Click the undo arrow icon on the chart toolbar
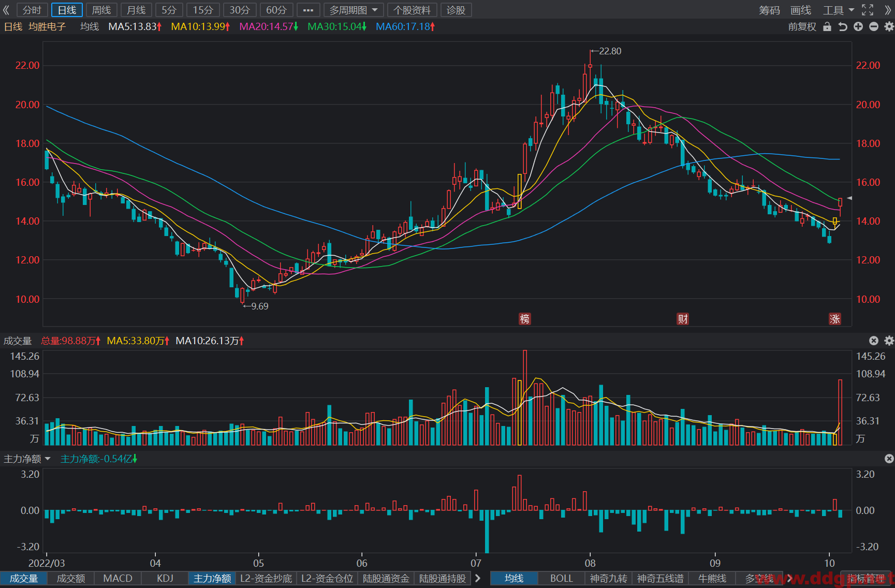The height and width of the screenshot is (588, 895). 843,27
